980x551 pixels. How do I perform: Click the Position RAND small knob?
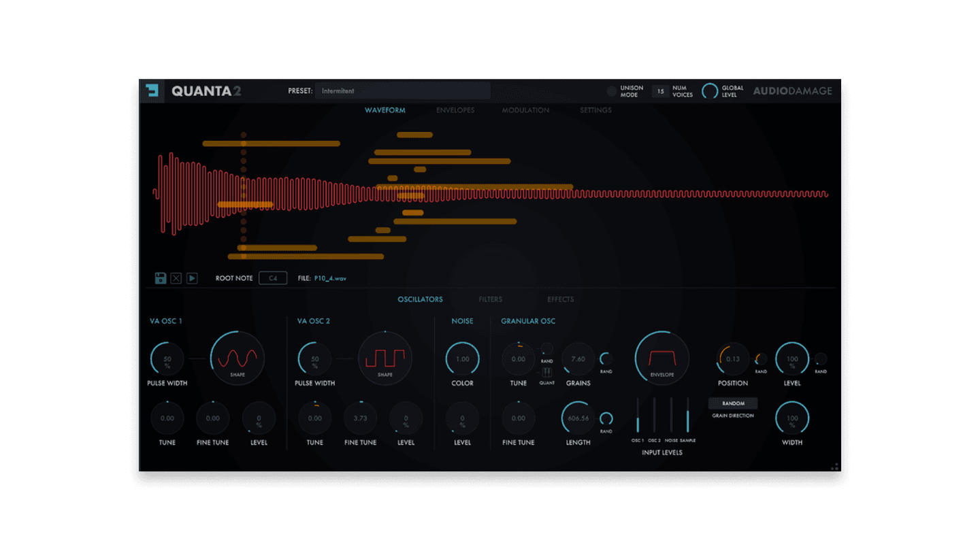(761, 358)
